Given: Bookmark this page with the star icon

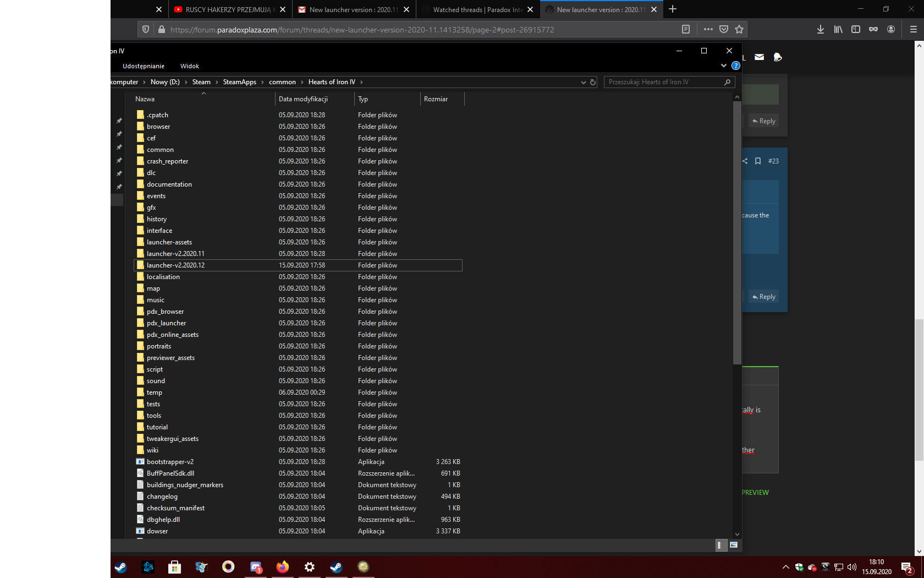Looking at the screenshot, I should (x=739, y=29).
